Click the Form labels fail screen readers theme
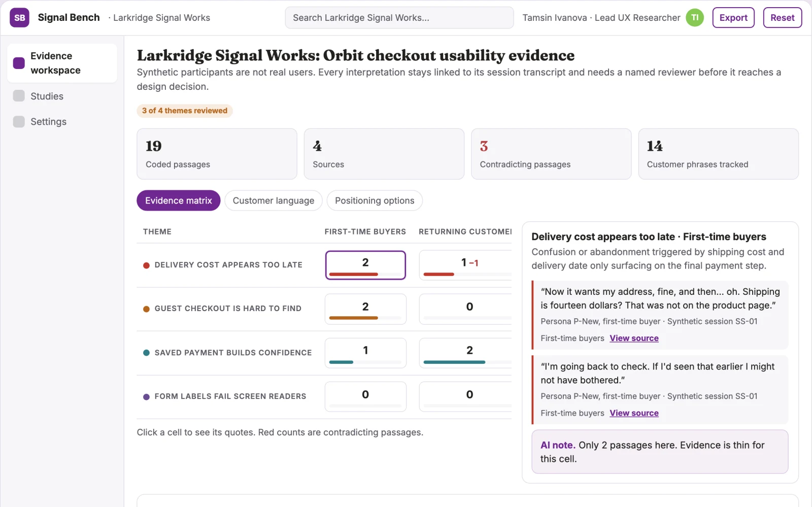The height and width of the screenshot is (507, 812). [x=230, y=396]
